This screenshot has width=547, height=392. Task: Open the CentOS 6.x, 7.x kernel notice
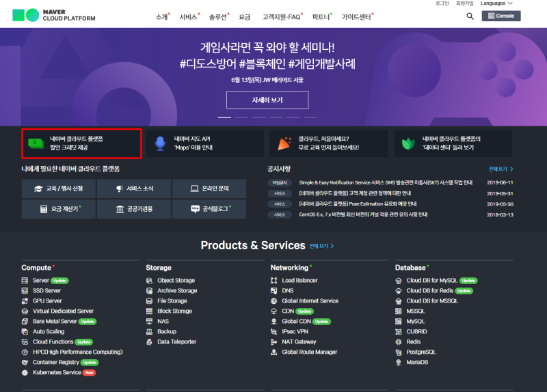363,214
